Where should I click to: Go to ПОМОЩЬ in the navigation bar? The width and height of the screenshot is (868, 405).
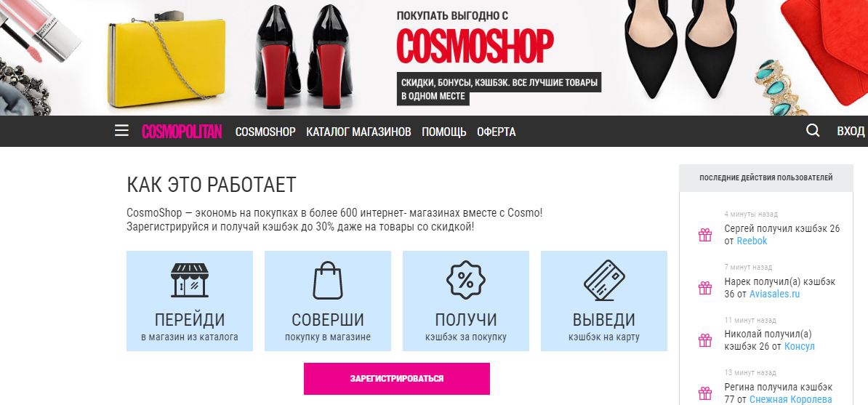click(x=444, y=132)
